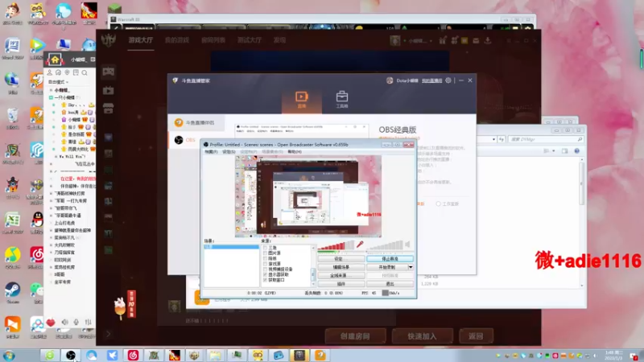Click the NetEase Music icon on the taskbar
Image resolution: width=644 pixels, height=362 pixels.
[133, 356]
